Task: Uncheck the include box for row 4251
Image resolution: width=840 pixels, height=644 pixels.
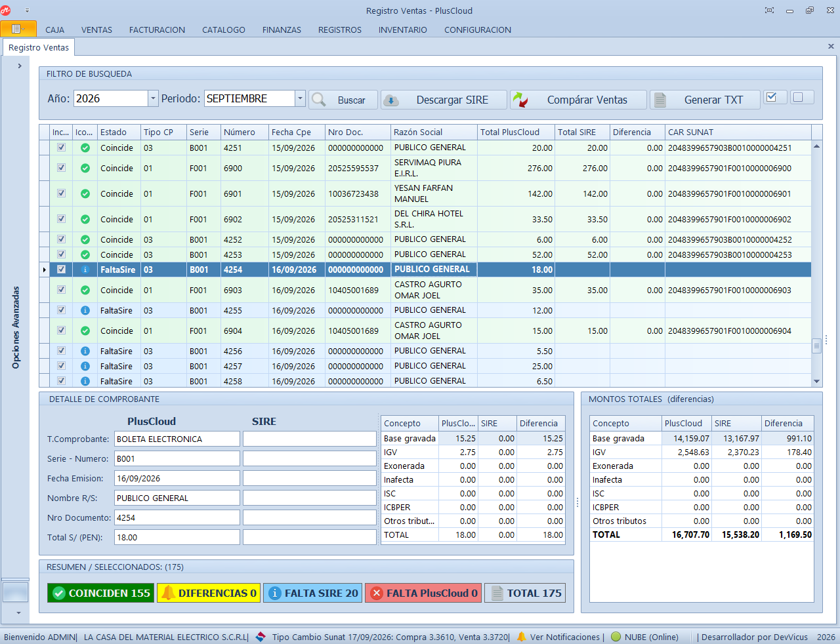Action: 61,148
